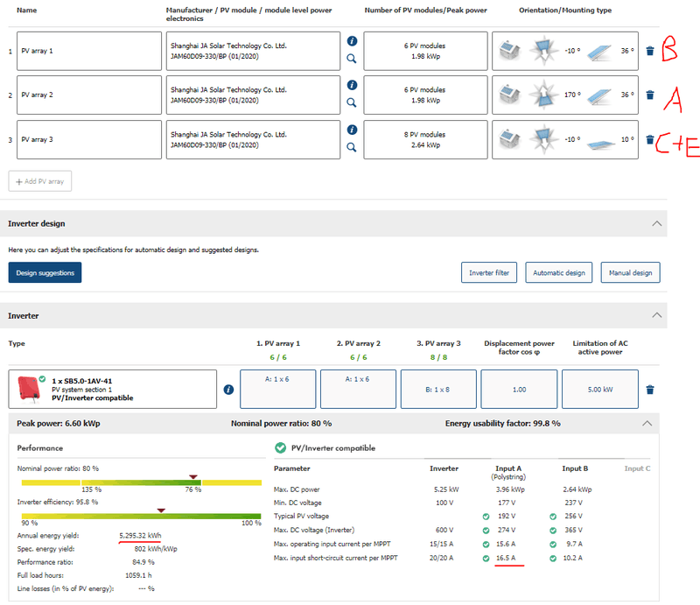Click info icon next to SB5.0-1AV-41 inverter
The image size is (700, 605).
(x=228, y=390)
